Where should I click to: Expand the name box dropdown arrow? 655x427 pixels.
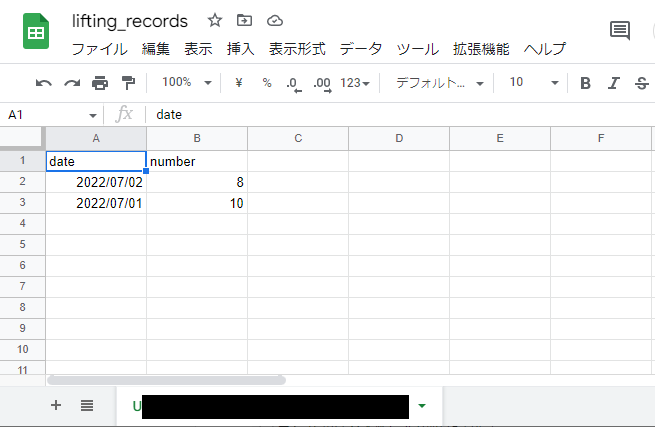coord(93,115)
